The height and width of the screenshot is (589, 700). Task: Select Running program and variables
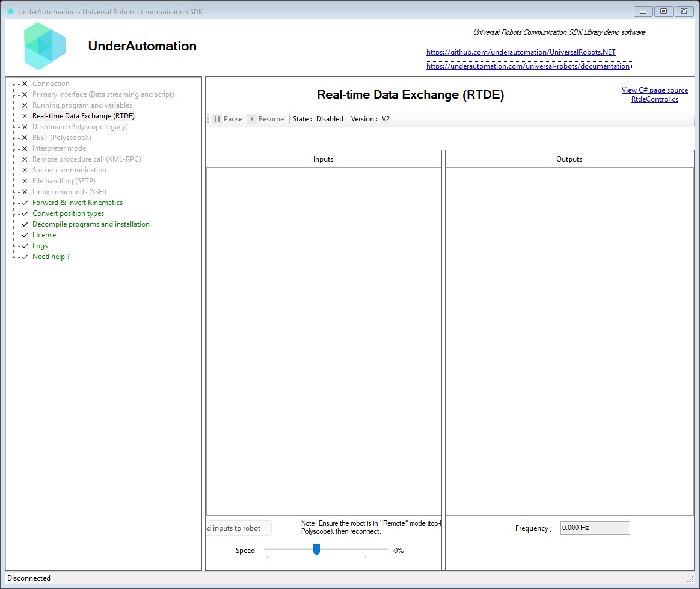click(82, 105)
